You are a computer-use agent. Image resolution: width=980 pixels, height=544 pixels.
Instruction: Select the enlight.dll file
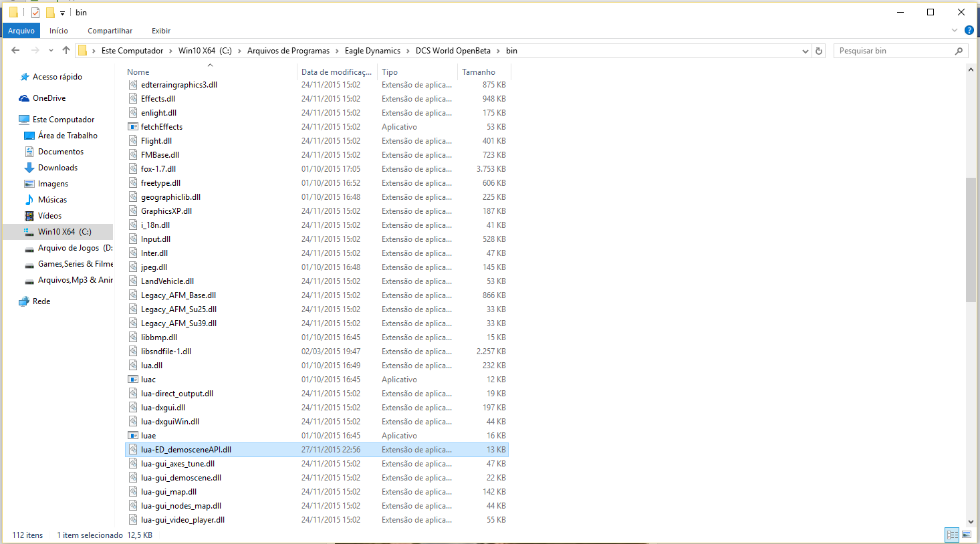coord(316,113)
